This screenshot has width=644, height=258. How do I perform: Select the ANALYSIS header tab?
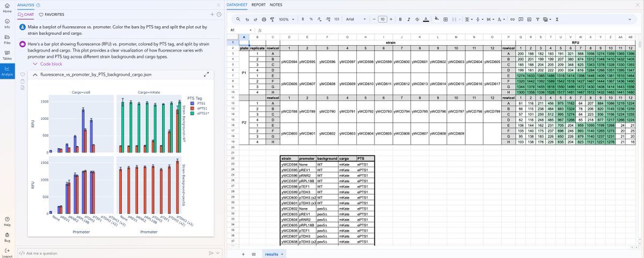tap(26, 4)
